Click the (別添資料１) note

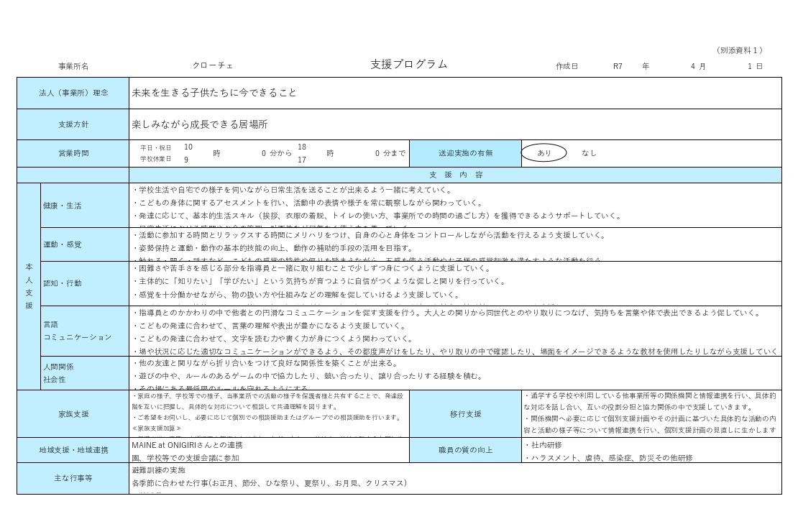click(x=740, y=50)
